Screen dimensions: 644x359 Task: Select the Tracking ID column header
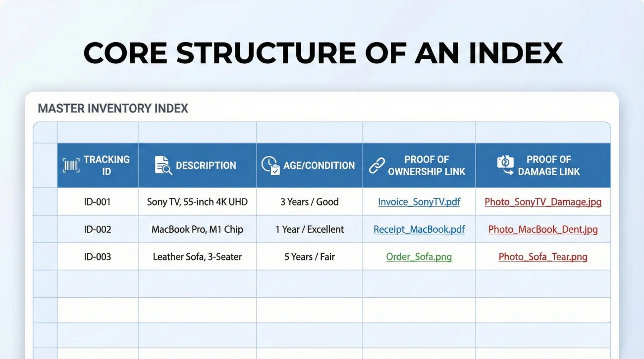click(x=98, y=165)
